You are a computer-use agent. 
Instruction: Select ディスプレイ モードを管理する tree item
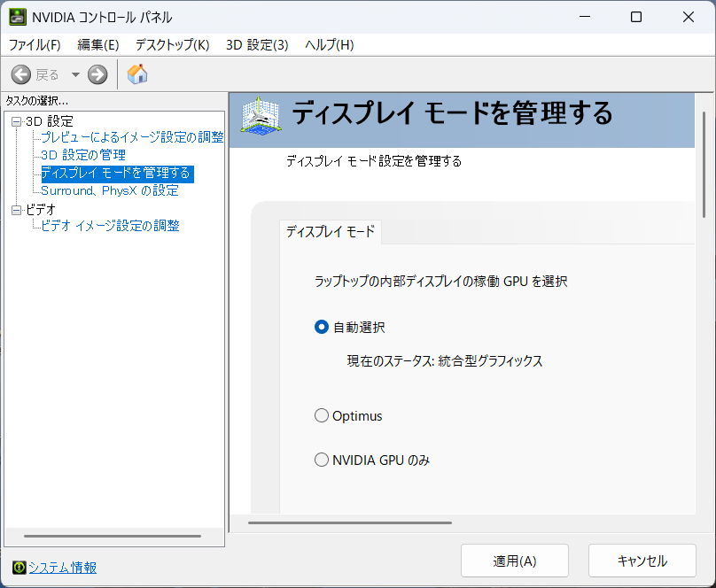coord(117,174)
